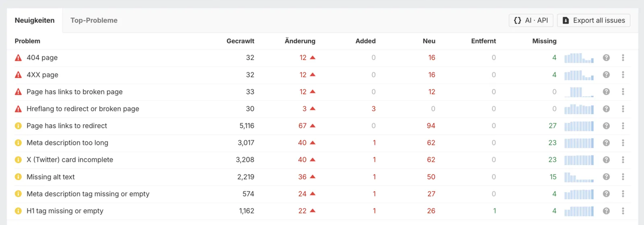The image size is (644, 225).
Task: Click the history chart for H1 tag missing or empty
Action: pyautogui.click(x=579, y=211)
